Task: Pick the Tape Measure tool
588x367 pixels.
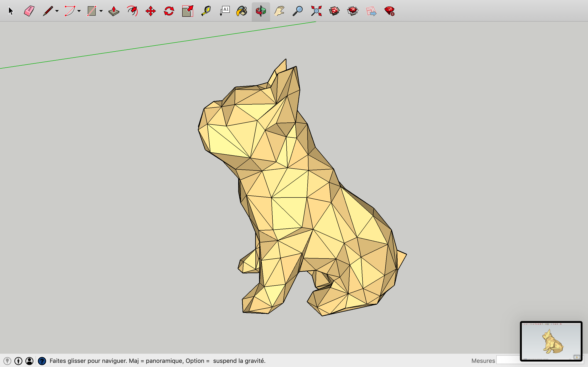Action: (x=206, y=11)
